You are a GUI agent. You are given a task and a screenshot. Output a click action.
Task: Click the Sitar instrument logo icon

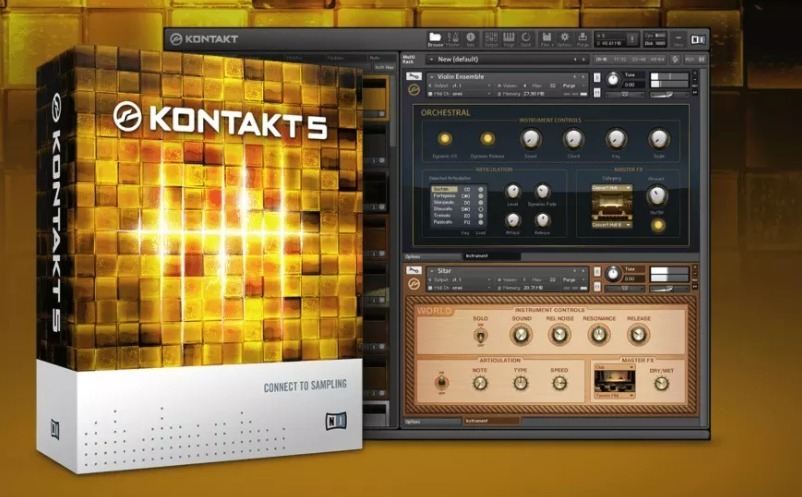coord(414,284)
